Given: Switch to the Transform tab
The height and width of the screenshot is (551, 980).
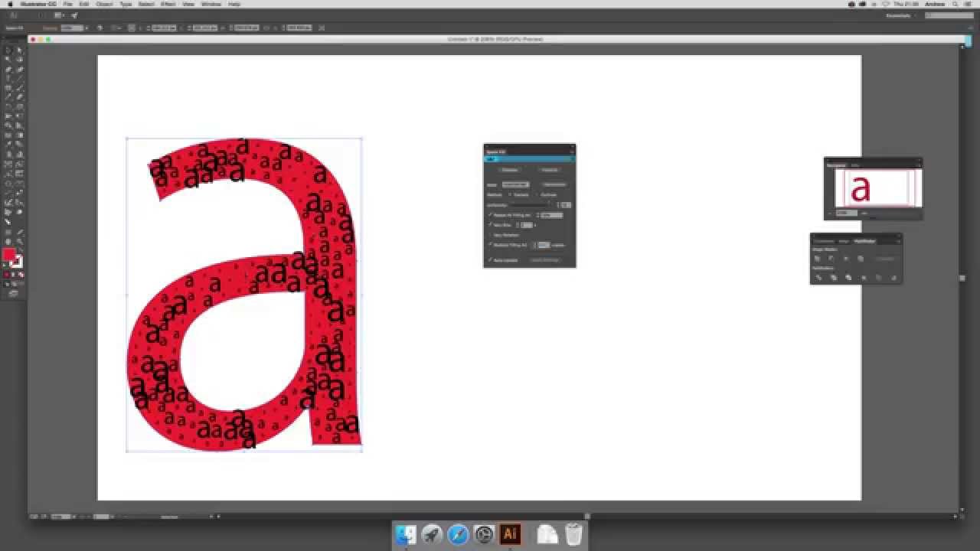Looking at the screenshot, I should pos(823,241).
